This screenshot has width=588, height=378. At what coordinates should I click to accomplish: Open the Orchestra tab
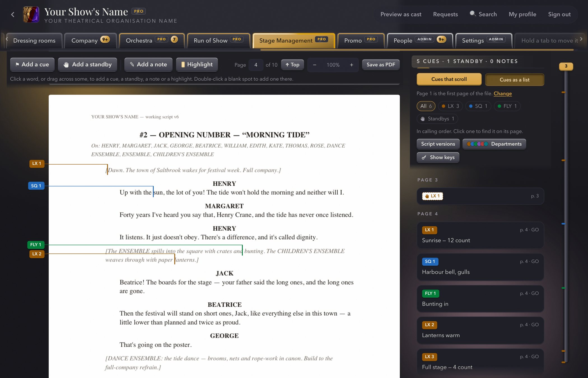[x=152, y=41]
